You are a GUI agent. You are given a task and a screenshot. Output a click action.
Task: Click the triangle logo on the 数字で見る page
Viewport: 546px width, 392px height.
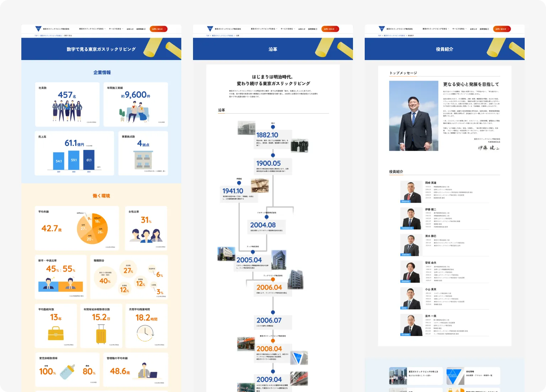point(38,29)
